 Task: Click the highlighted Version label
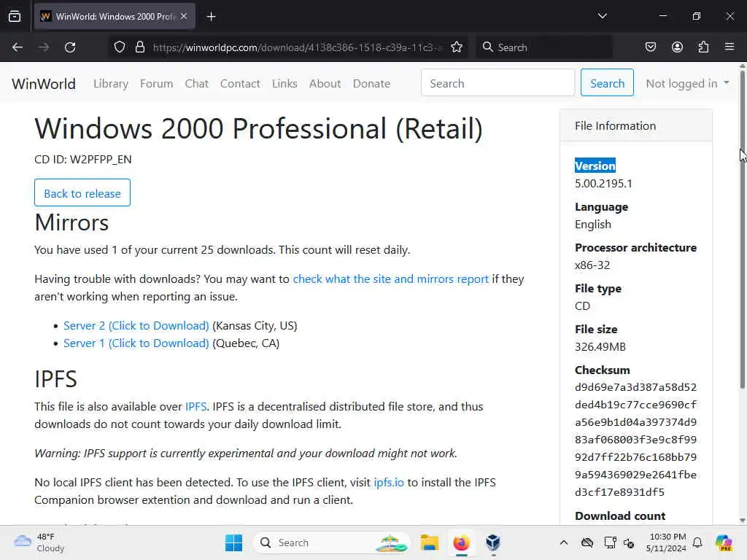[595, 166]
